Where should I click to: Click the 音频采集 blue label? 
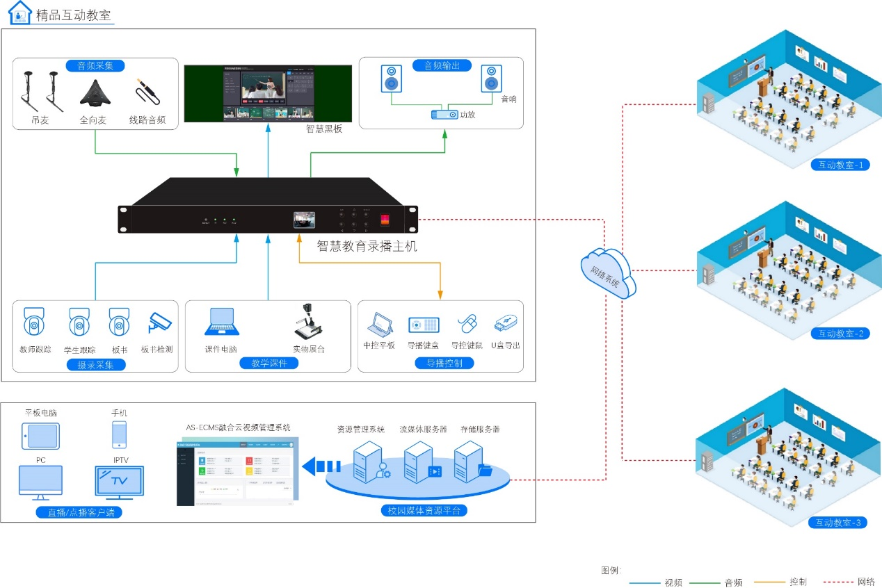95,66
